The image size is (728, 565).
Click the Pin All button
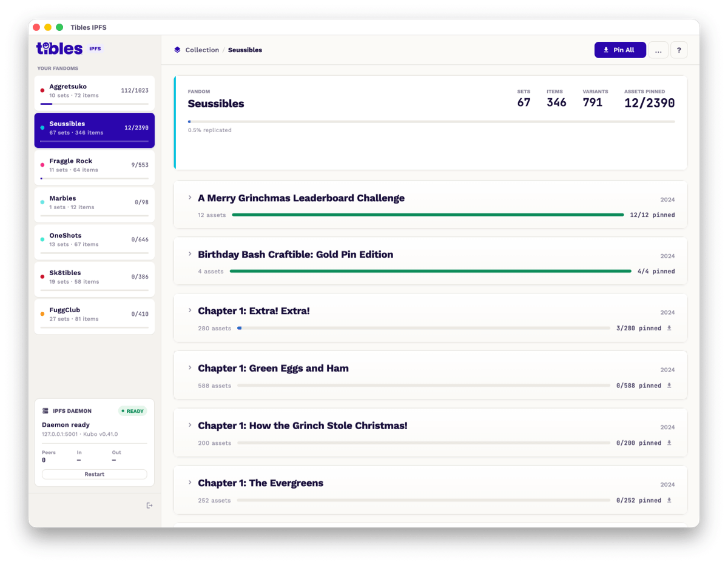620,50
